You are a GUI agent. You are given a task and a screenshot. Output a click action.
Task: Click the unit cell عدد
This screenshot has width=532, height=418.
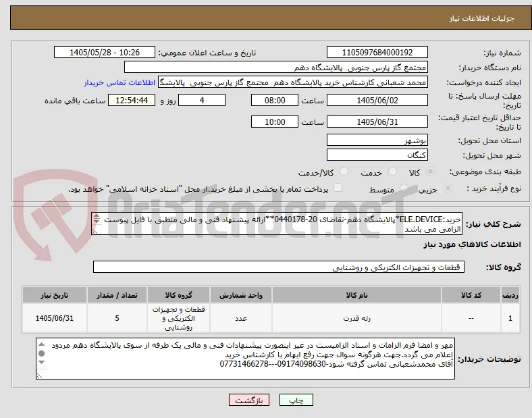pyautogui.click(x=241, y=318)
